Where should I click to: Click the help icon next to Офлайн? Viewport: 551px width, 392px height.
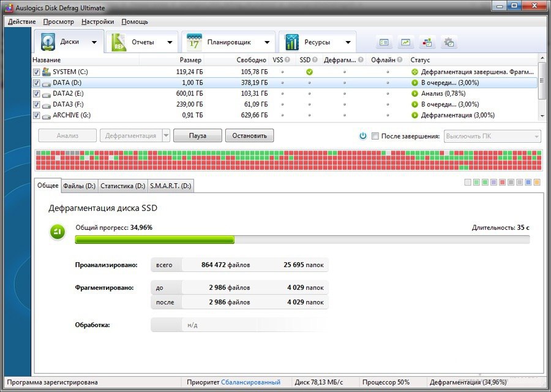[x=400, y=60]
